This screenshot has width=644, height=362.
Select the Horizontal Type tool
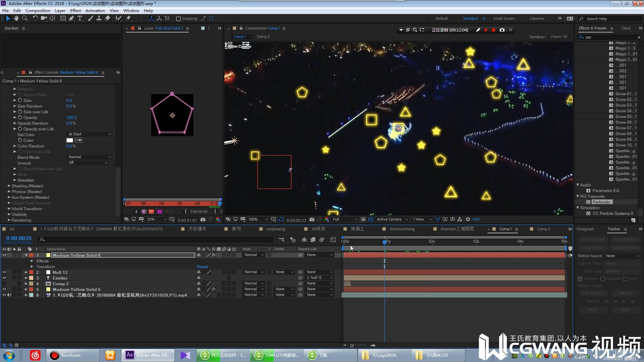(x=80, y=18)
